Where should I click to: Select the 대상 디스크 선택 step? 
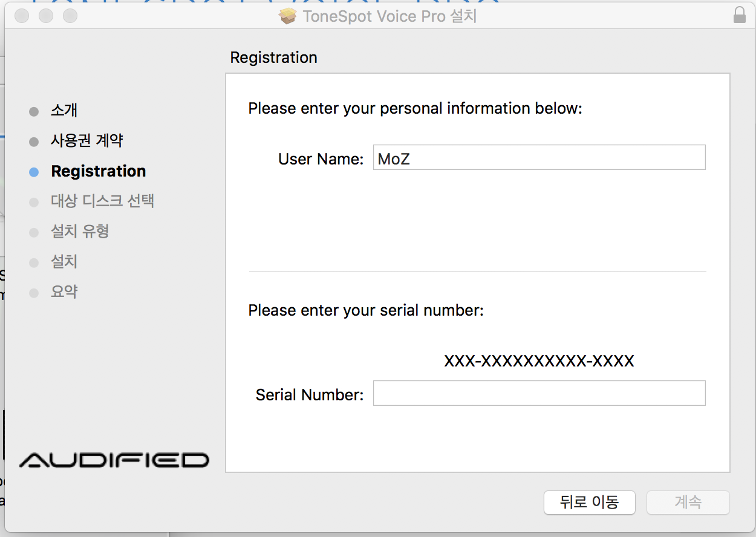pos(103,201)
